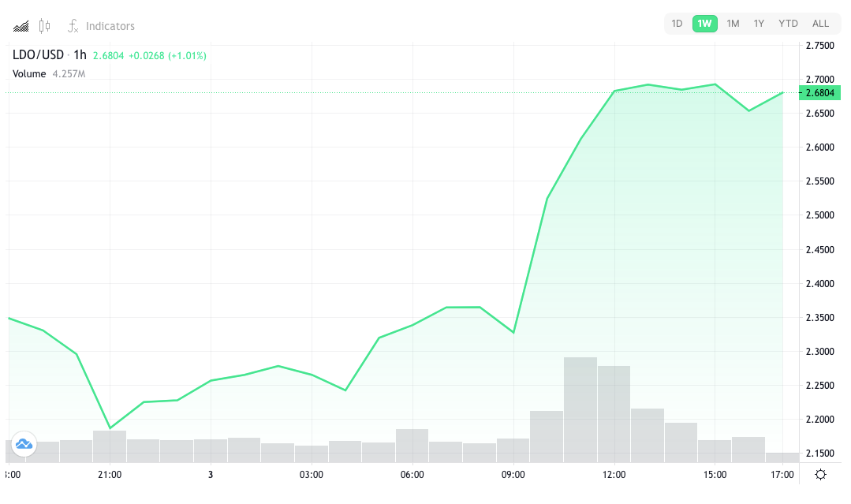This screenshot has height=504, width=851.
Task: Click the green 2.6804 price tag
Action: pyautogui.click(x=819, y=93)
